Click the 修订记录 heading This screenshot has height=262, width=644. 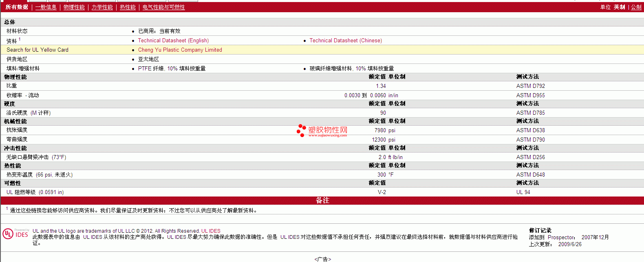(x=540, y=230)
